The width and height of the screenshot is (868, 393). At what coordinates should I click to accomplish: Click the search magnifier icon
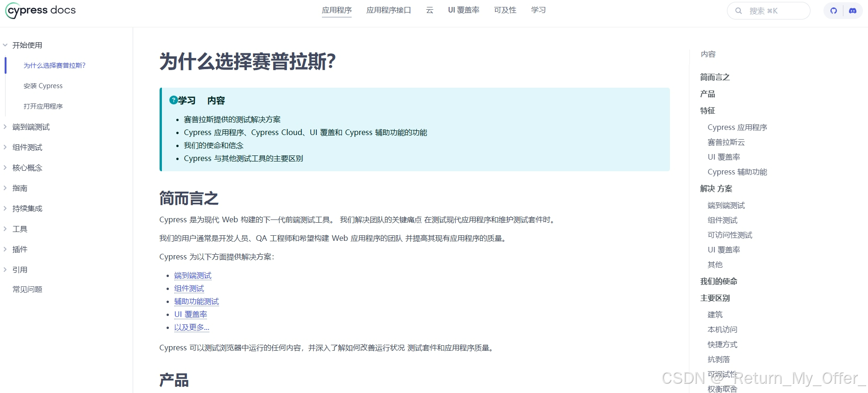(x=739, y=11)
